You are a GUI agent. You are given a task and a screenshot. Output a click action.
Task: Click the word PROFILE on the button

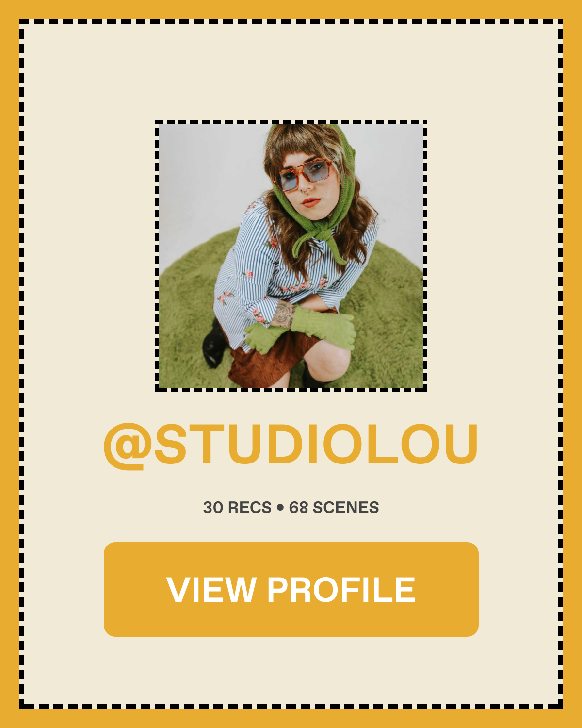tap(341, 590)
